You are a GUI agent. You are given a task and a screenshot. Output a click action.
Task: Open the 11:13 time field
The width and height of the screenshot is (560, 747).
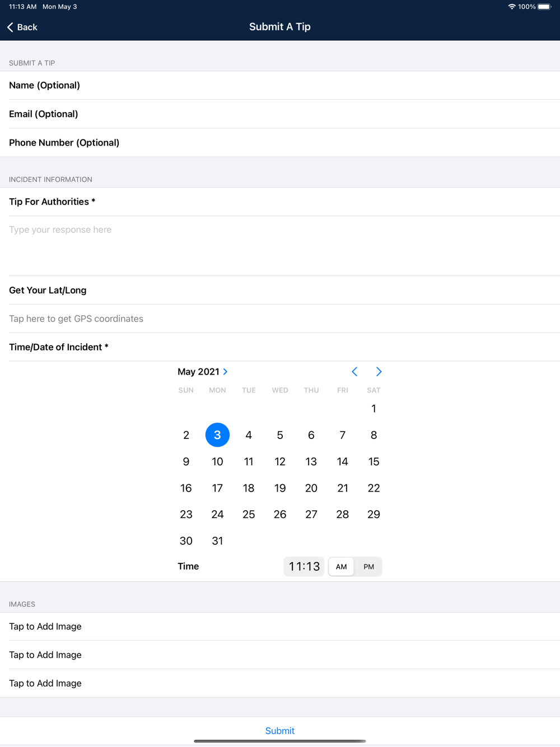[x=304, y=567]
